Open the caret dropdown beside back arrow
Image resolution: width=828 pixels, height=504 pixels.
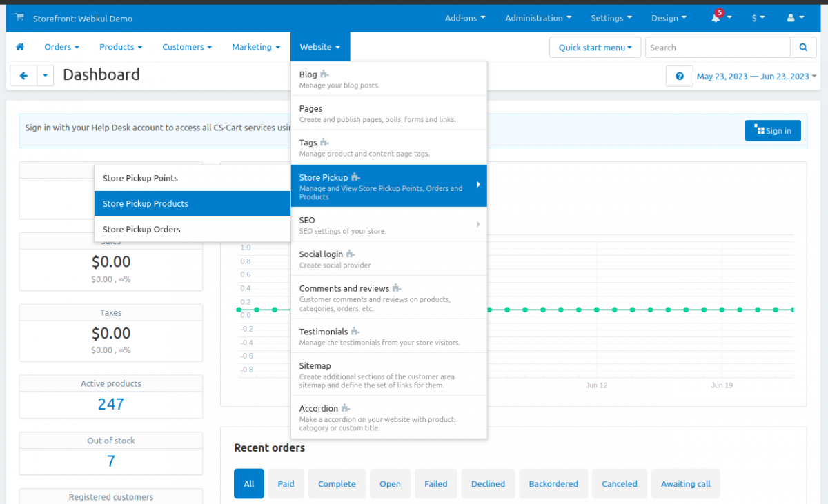pyautogui.click(x=46, y=76)
